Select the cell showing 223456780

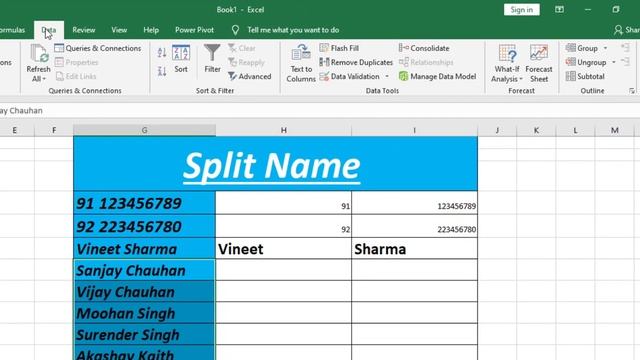coord(414,226)
